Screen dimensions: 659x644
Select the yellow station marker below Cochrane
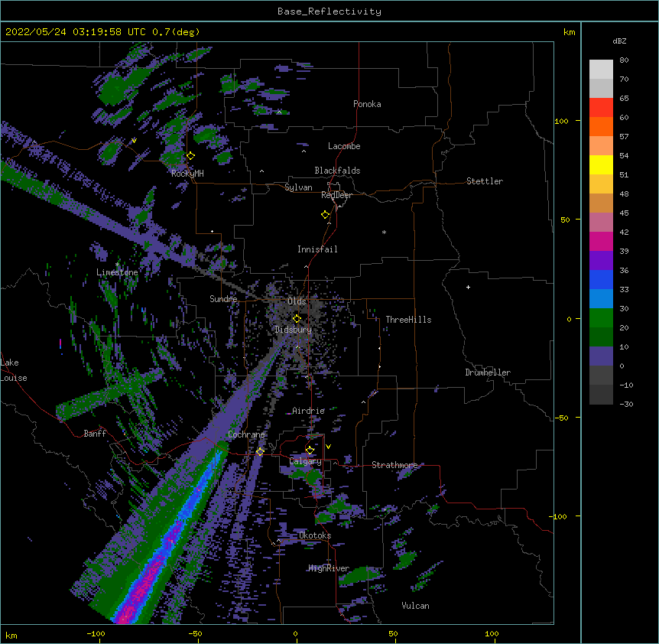coord(260,451)
